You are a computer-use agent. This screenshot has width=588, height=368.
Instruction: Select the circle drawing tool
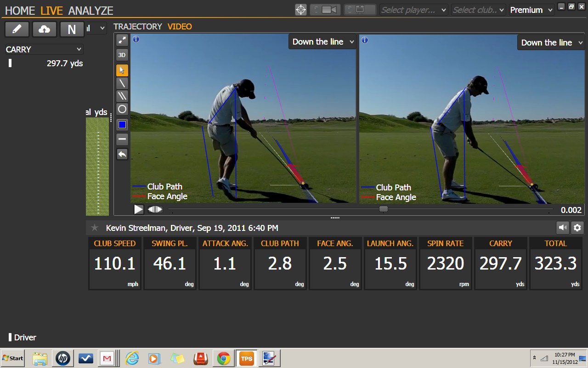point(122,109)
